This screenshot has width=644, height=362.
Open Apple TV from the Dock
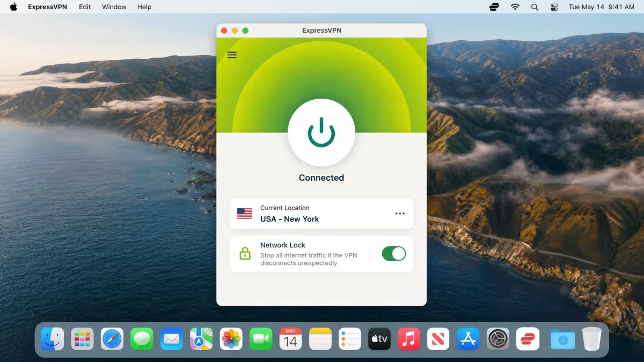[379, 339]
